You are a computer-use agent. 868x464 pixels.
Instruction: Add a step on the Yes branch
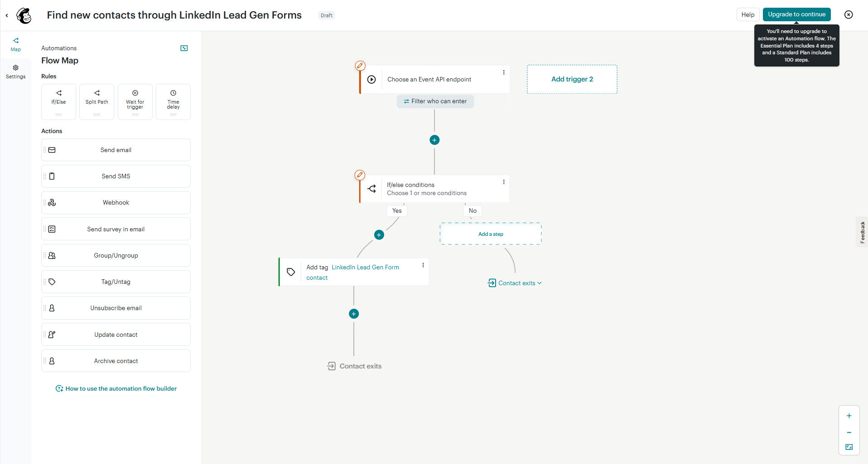[x=379, y=234]
